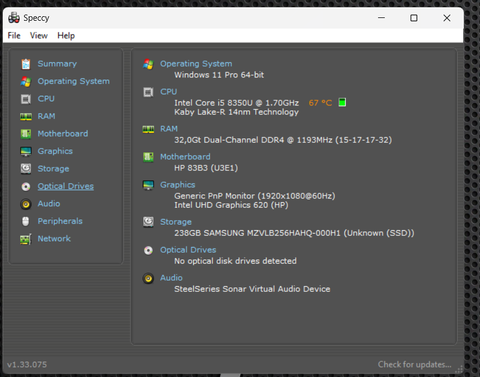Click the Summary clipboard icon in sidebar

coord(26,64)
